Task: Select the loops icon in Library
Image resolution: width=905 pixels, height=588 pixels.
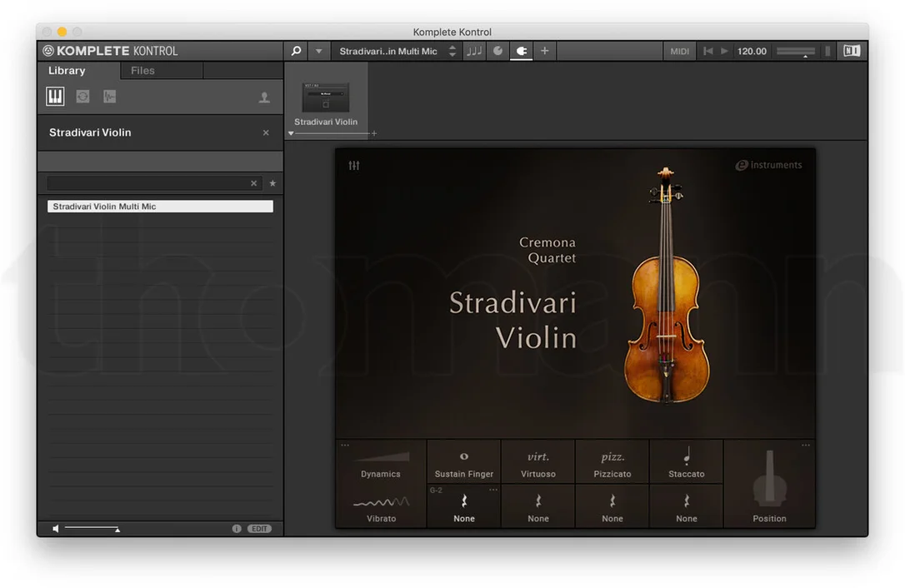Action: pos(82,97)
